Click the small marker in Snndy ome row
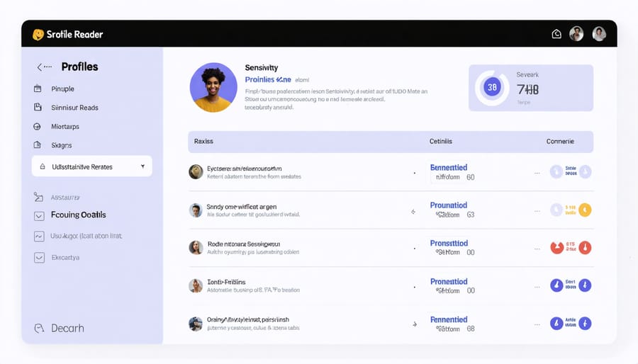Viewport: 638px width, 364px height. tap(413, 212)
